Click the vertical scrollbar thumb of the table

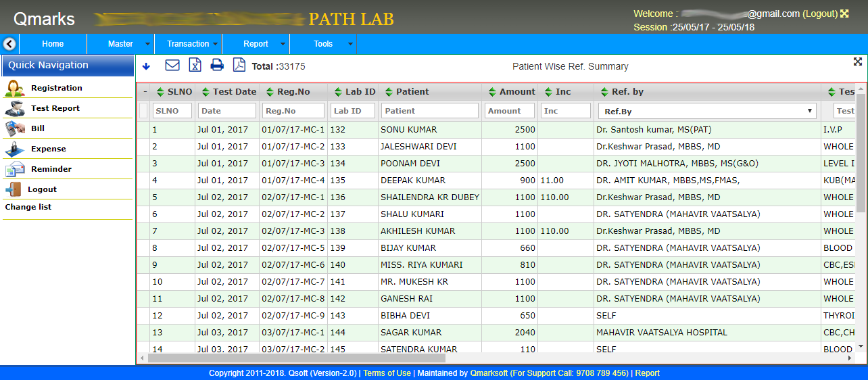(x=861, y=152)
